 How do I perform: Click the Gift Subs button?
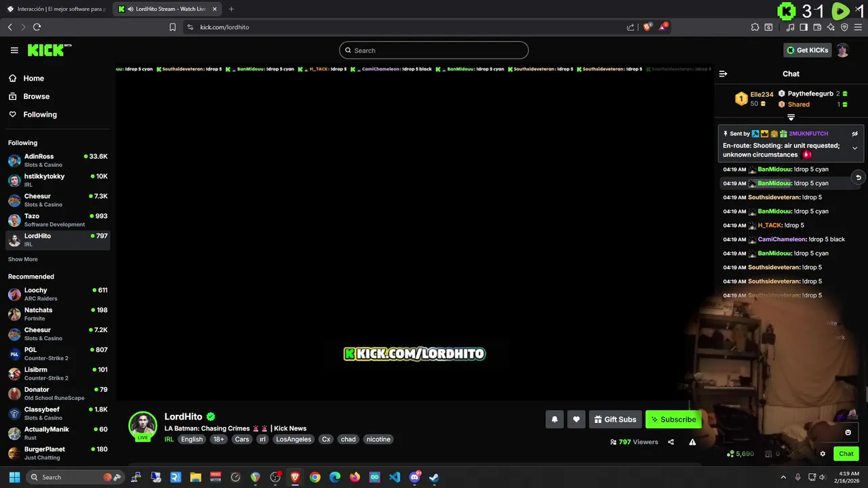coord(615,420)
